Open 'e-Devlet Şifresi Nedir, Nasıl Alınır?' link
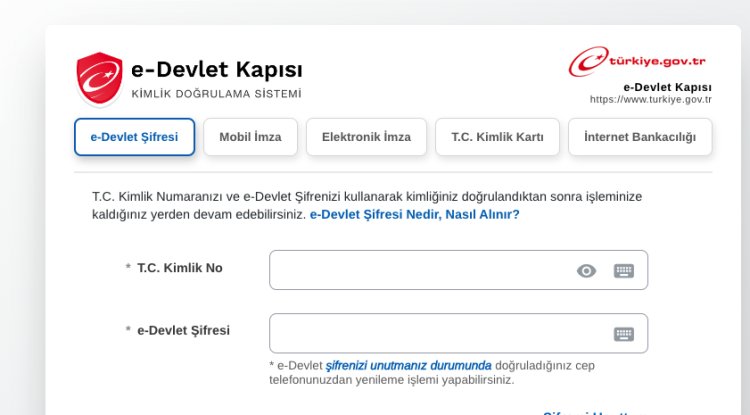Image resolution: width=750 pixels, height=415 pixels. pos(414,214)
